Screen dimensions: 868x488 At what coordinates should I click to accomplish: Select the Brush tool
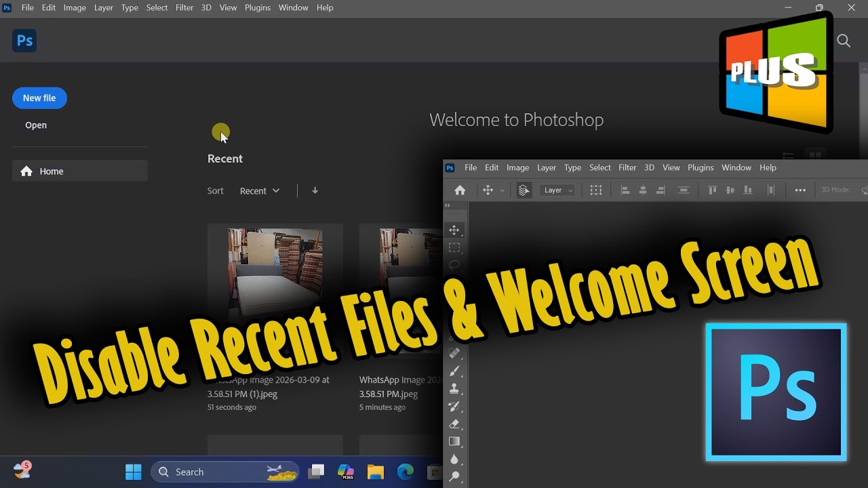tap(454, 371)
